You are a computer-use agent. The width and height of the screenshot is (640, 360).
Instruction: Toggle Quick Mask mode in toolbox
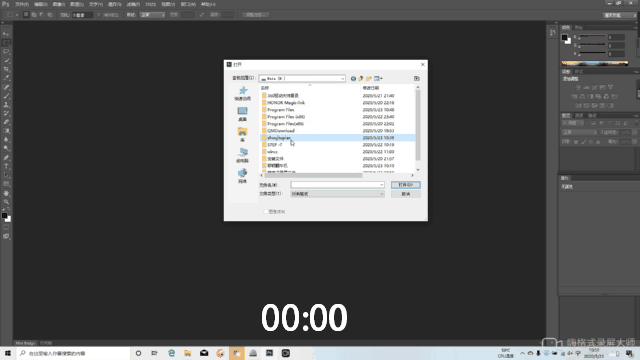point(6,227)
